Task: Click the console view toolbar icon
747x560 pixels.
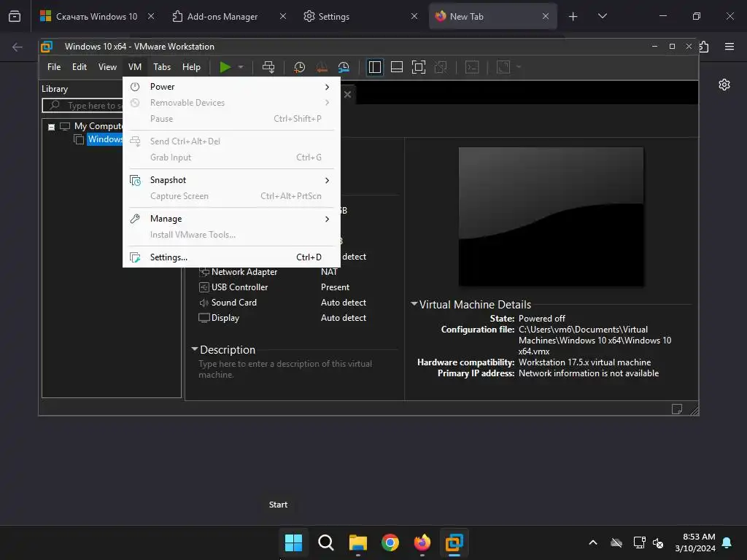Action: pyautogui.click(x=472, y=67)
